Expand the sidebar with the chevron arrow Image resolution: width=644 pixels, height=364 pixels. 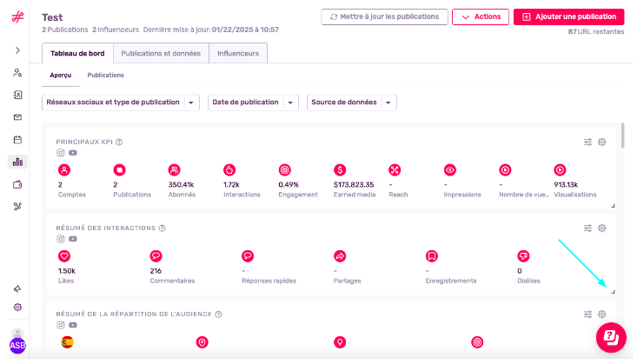click(x=17, y=50)
